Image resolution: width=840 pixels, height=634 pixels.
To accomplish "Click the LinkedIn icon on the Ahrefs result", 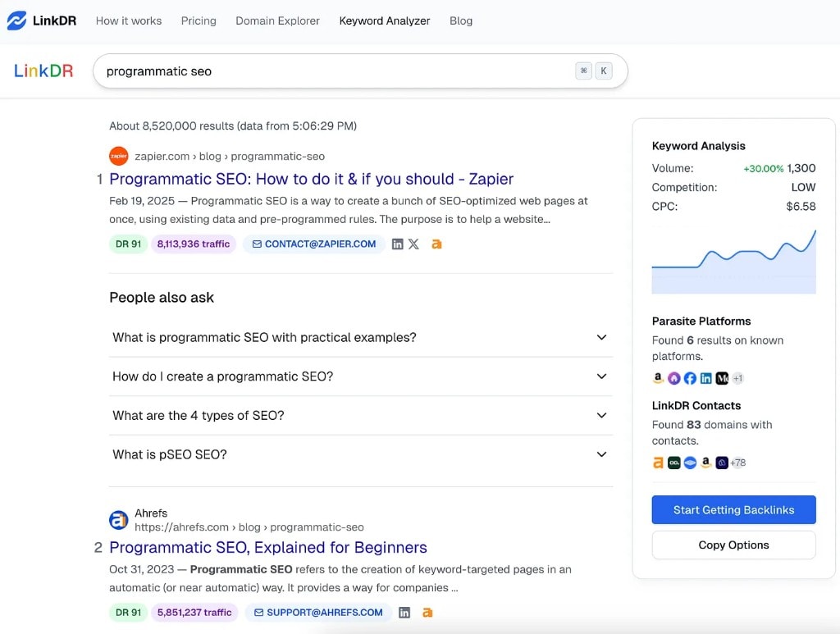I will click(404, 612).
